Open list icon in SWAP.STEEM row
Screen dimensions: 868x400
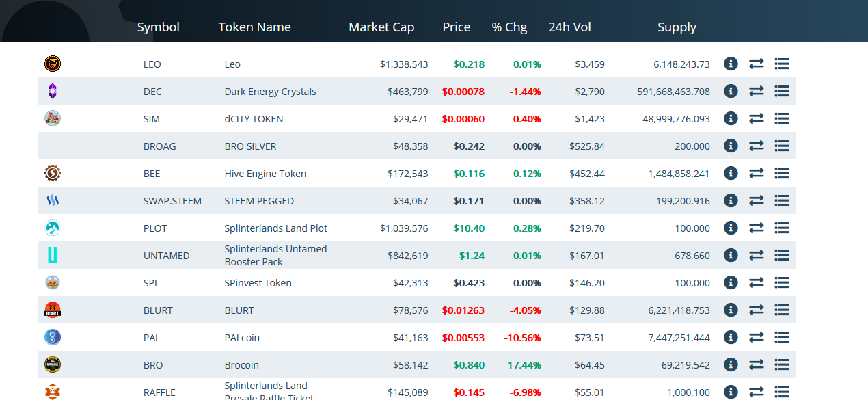pyautogui.click(x=782, y=200)
